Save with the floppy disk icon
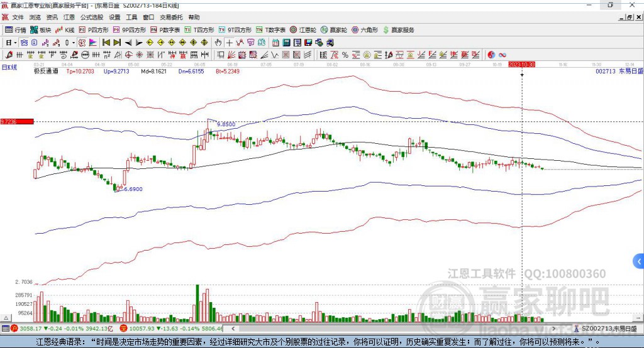 click(x=308, y=43)
